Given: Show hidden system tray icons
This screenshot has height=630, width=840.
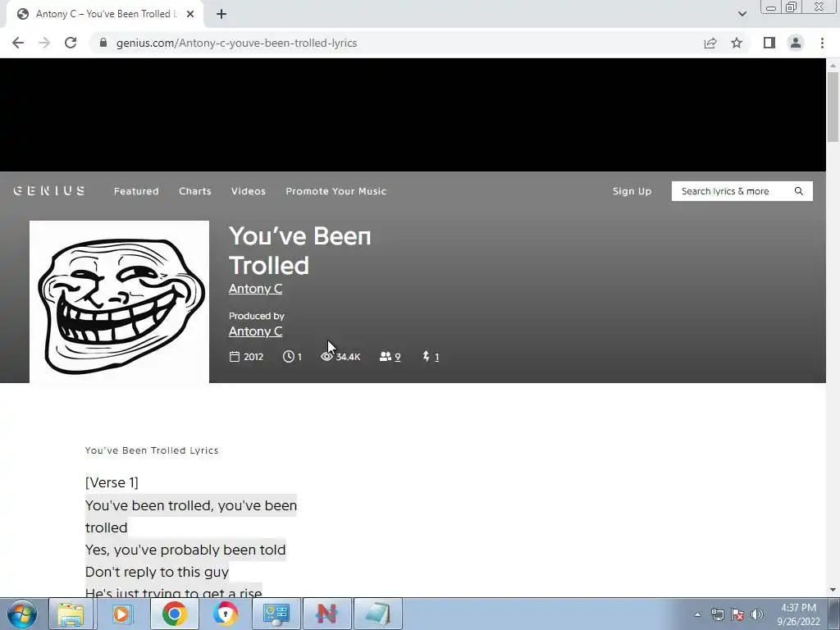Looking at the screenshot, I should pos(697,614).
